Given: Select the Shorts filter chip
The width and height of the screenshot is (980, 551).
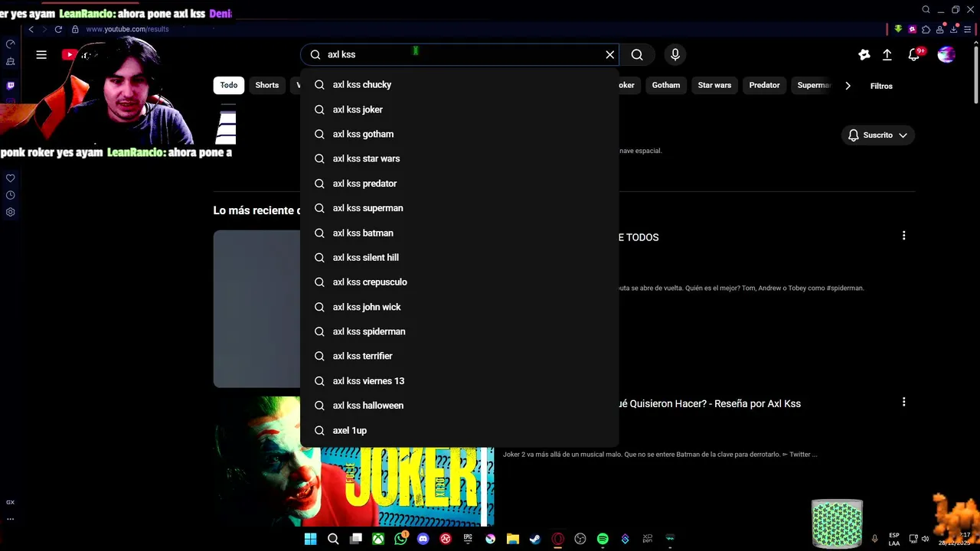Looking at the screenshot, I should coord(266,85).
